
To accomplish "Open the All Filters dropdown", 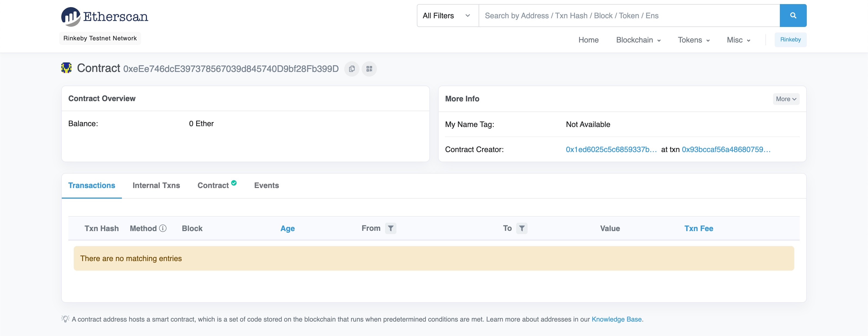I will click(447, 16).
